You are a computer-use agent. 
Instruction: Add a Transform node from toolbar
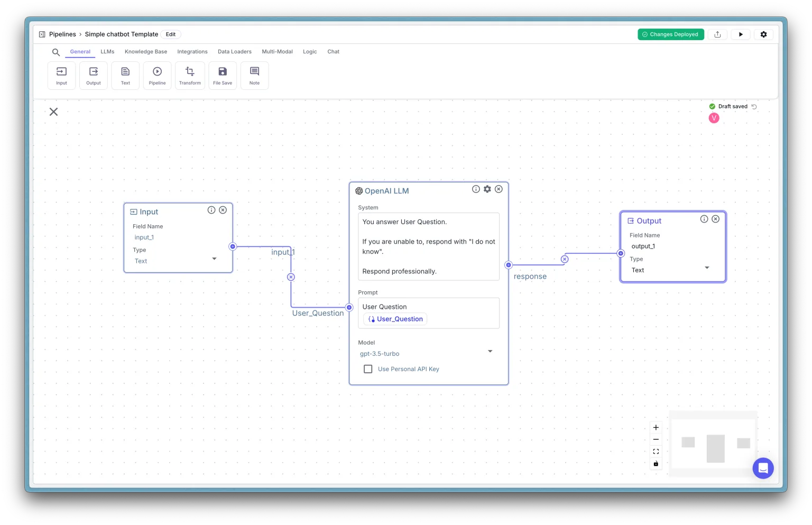[x=190, y=76]
